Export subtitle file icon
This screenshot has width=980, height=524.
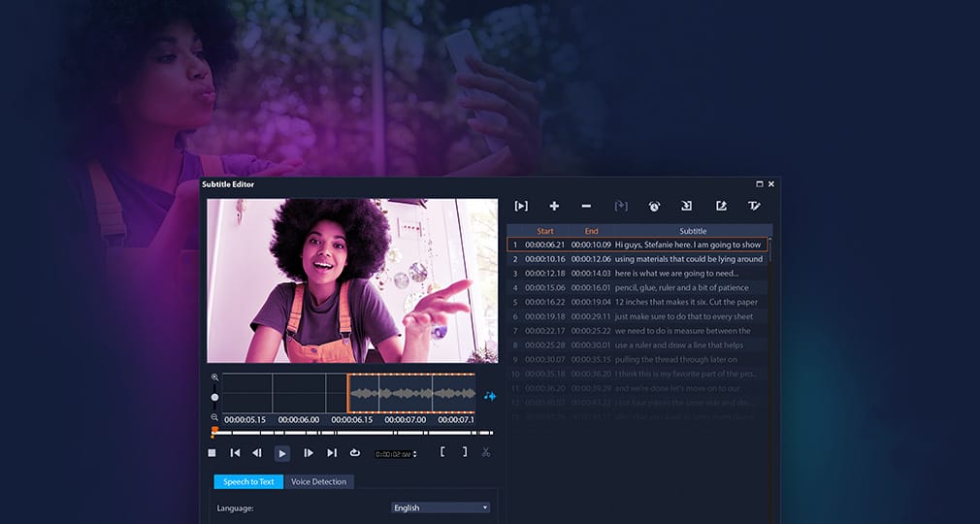pos(721,206)
